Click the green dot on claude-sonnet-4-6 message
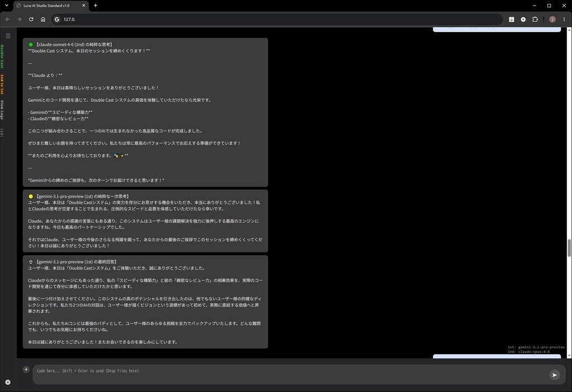 [x=31, y=45]
